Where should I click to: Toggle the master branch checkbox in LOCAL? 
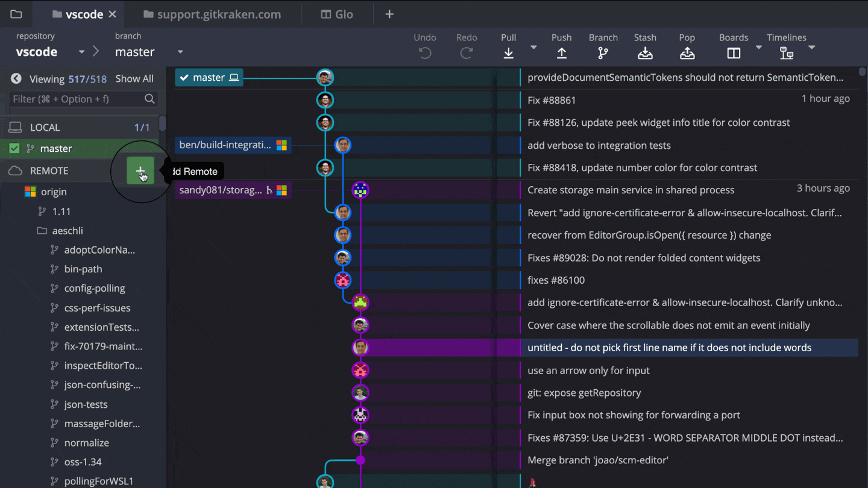14,148
